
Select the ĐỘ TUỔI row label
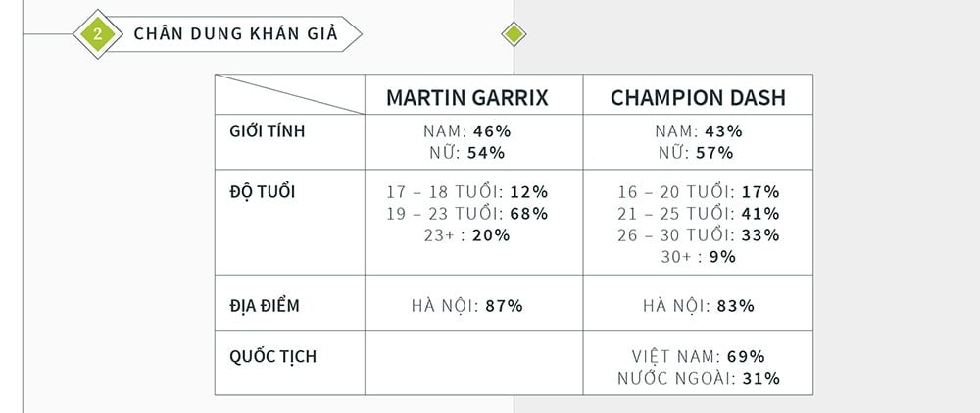262,191
